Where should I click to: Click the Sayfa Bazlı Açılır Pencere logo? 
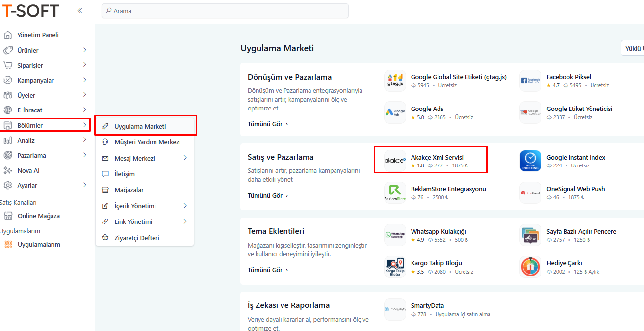[530, 235]
